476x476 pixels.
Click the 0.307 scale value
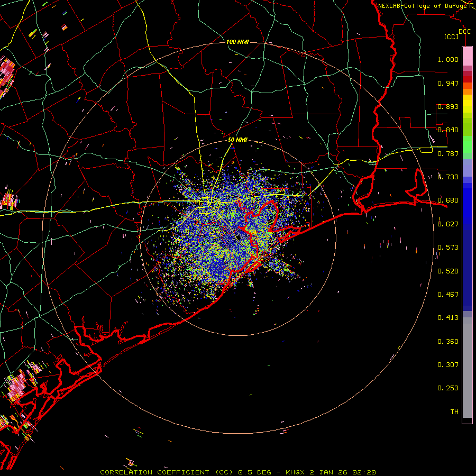(448, 365)
